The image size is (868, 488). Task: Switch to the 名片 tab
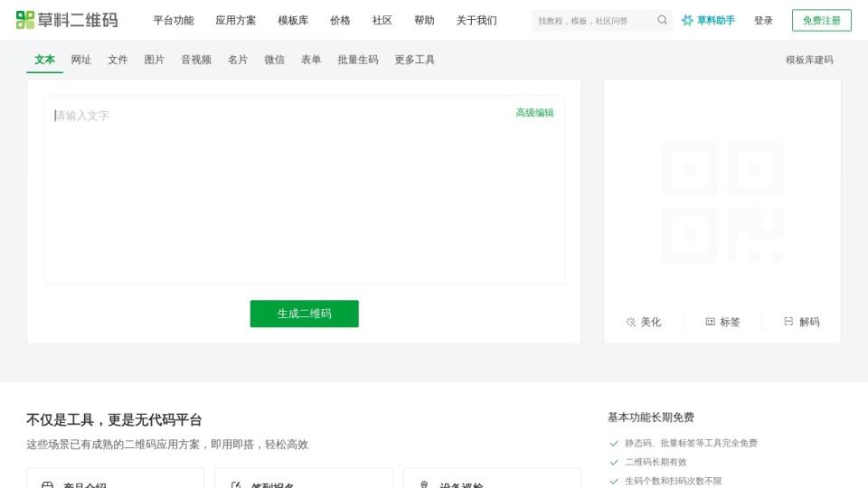pos(238,60)
